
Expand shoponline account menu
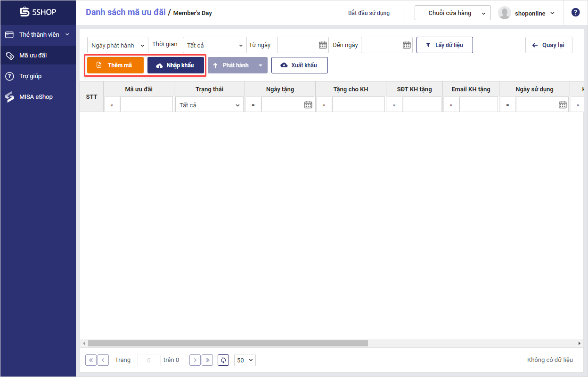pyautogui.click(x=553, y=13)
